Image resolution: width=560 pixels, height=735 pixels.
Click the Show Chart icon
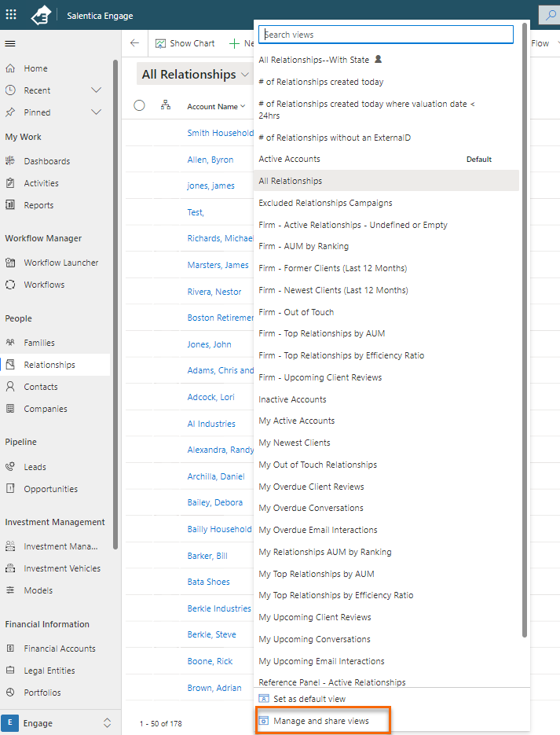[160, 43]
